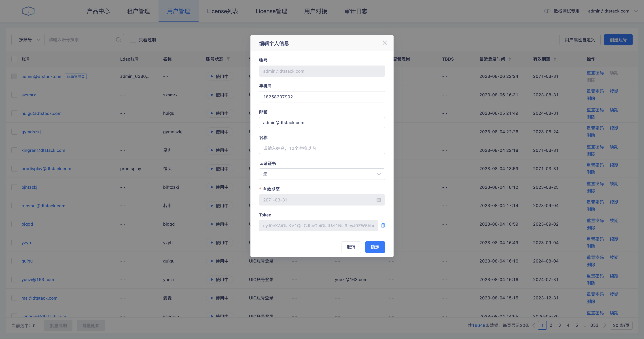This screenshot has width=644, height=339.
Task: Click 续期 for yzyh row
Action: click(x=614, y=239)
